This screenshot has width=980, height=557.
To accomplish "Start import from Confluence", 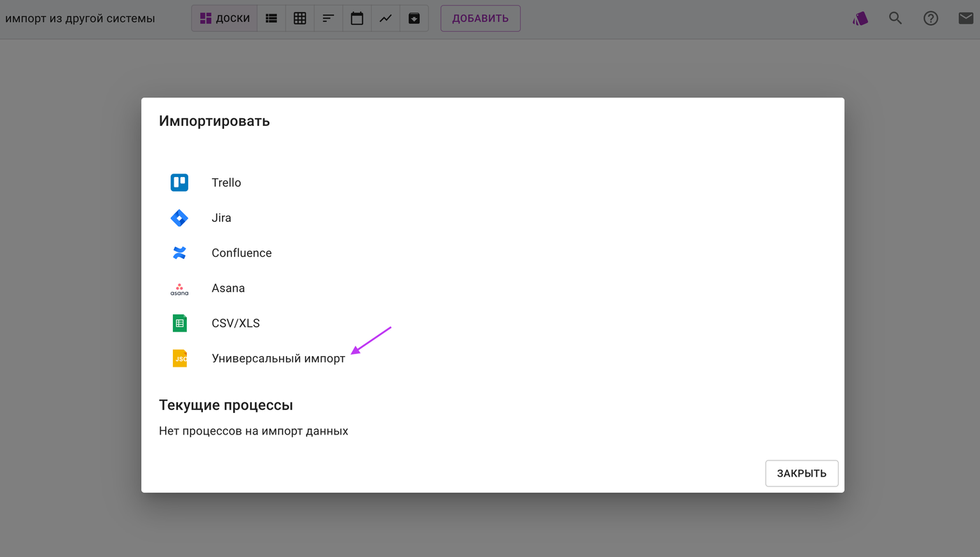I will click(241, 253).
